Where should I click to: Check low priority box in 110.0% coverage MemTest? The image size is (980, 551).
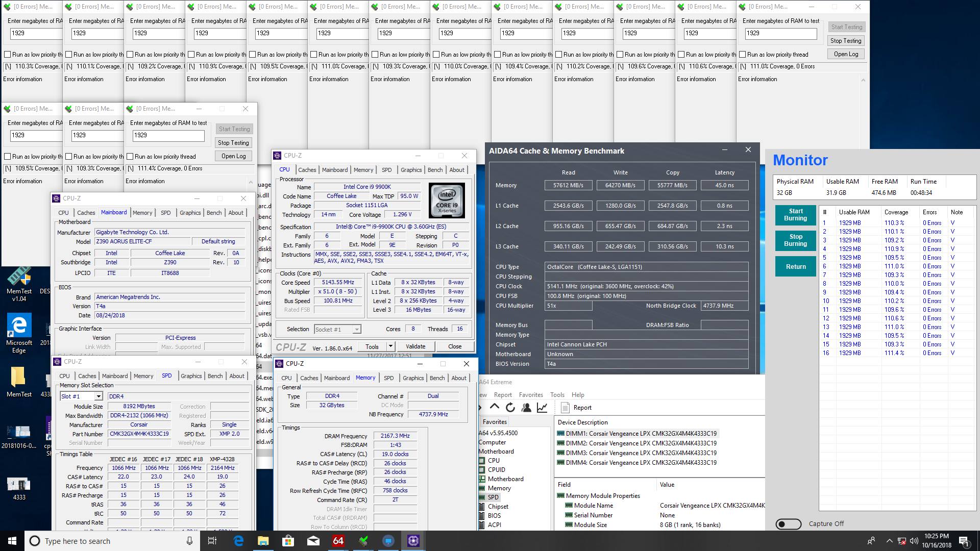436,55
